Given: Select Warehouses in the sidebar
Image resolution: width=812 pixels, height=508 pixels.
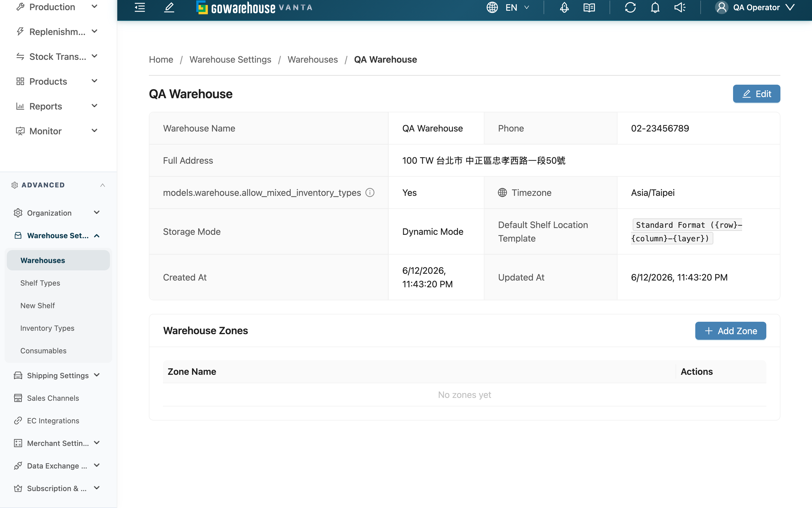Looking at the screenshot, I should pos(58,260).
